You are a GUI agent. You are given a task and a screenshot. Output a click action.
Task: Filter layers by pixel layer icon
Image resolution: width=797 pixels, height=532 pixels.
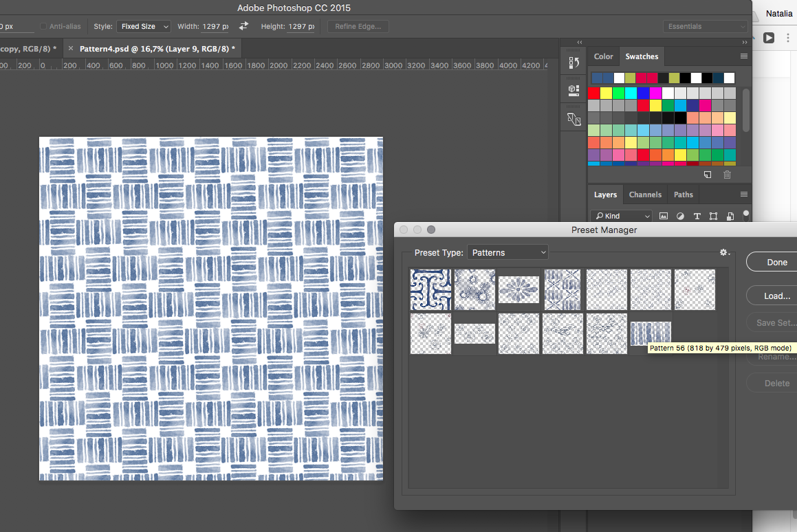point(664,216)
